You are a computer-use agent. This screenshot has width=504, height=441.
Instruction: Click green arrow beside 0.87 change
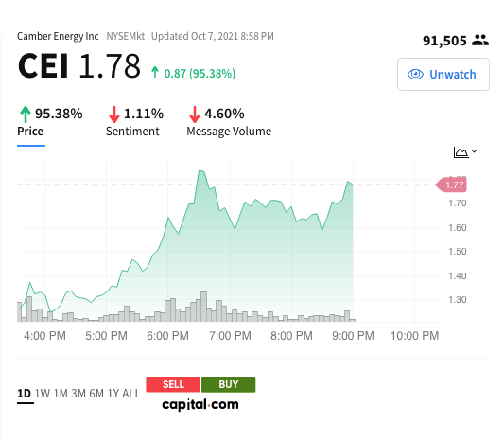(155, 72)
